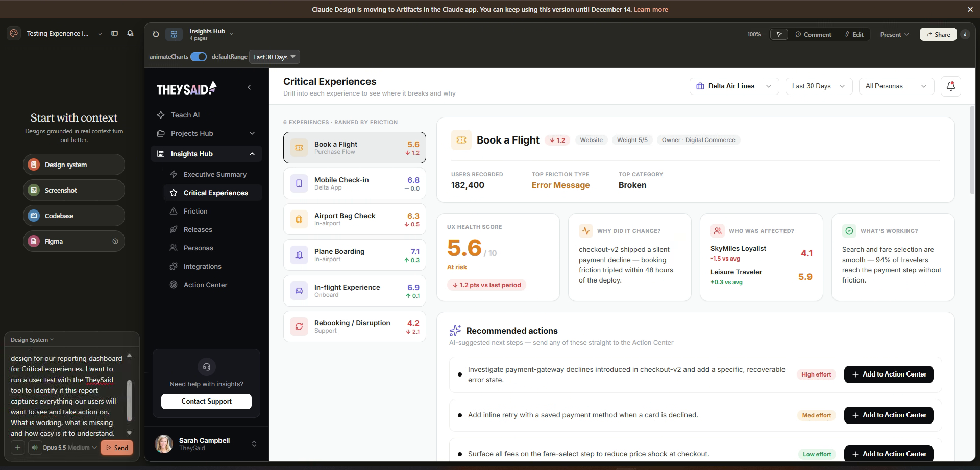Add High effort recommendation to Action Center
The width and height of the screenshot is (980, 470).
889,374
